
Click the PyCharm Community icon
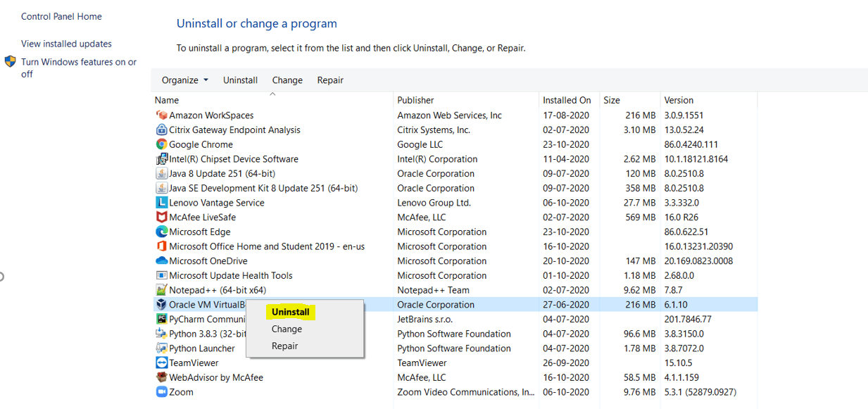tap(161, 319)
